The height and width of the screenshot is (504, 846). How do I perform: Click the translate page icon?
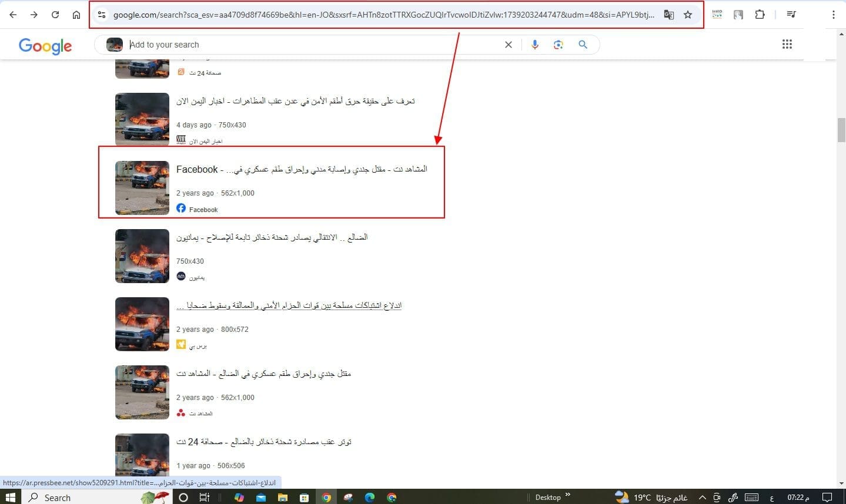coord(668,15)
